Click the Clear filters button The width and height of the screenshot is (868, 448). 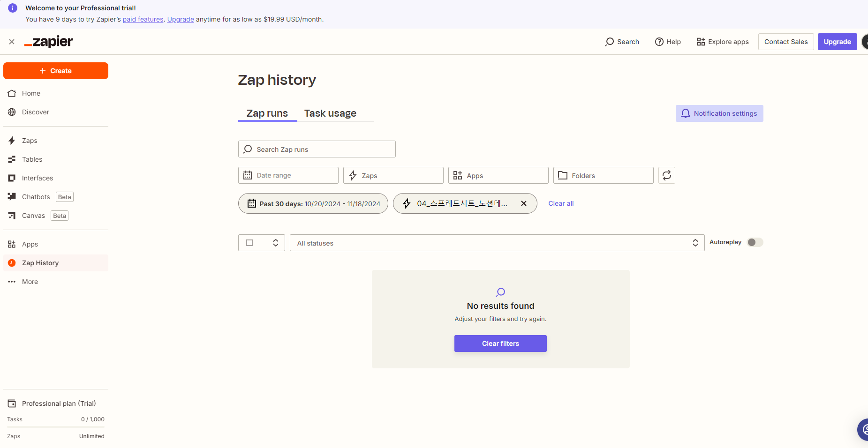coord(500,343)
